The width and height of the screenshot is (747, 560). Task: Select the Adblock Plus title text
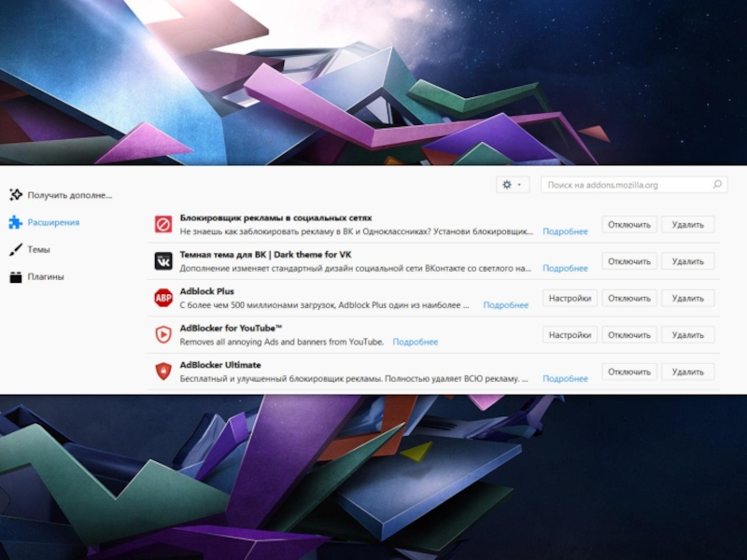pyautogui.click(x=206, y=291)
